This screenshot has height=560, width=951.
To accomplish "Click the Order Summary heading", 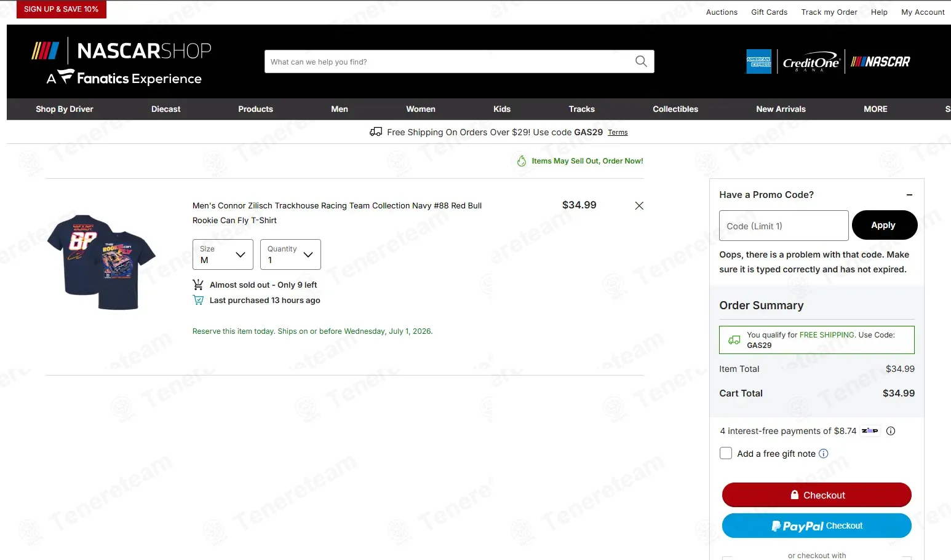I will point(761,306).
